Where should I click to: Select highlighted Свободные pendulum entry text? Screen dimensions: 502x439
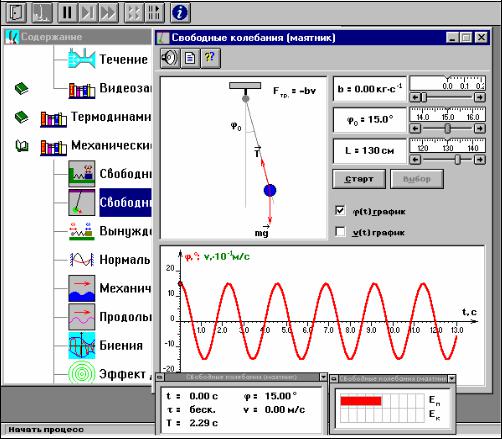(125, 202)
